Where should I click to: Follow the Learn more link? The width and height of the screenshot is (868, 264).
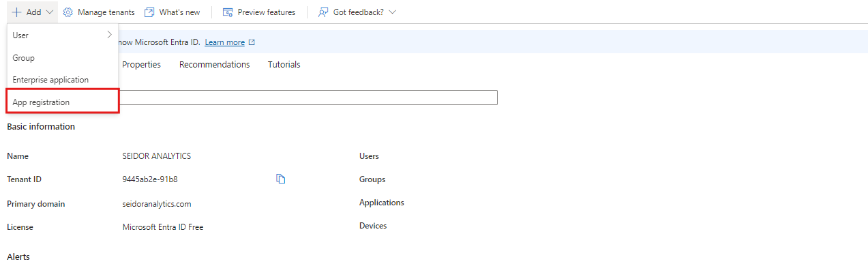[x=224, y=42]
